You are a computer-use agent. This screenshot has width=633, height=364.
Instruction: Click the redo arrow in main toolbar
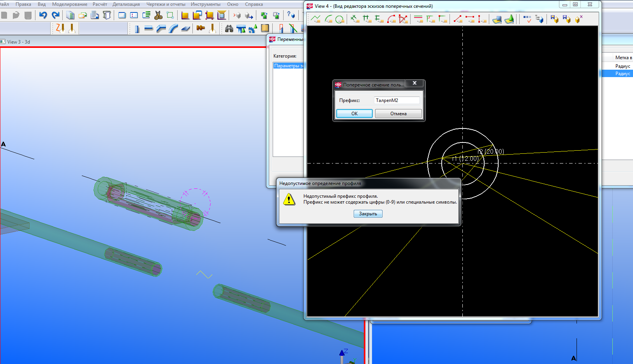56,15
